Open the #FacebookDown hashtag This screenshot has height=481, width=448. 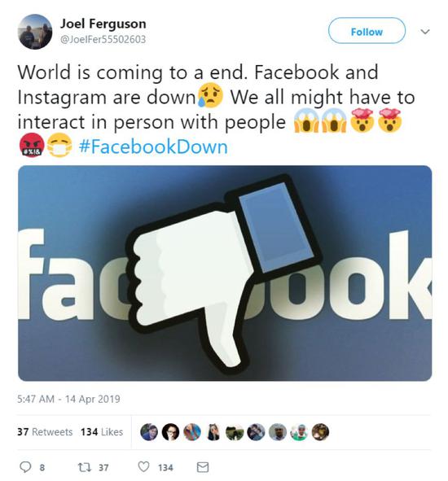tap(153, 146)
